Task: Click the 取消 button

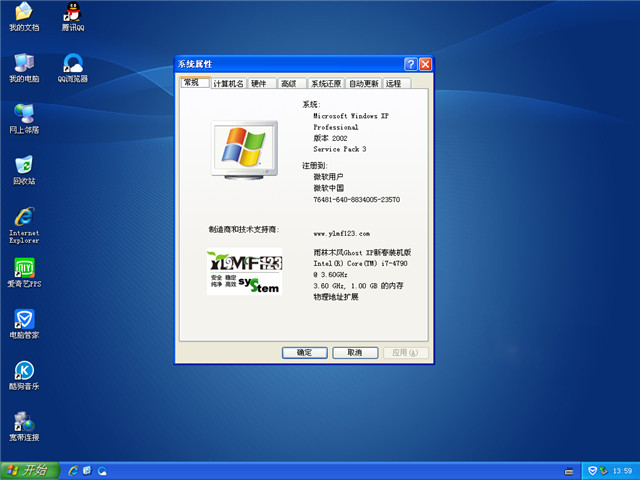Action: click(355, 353)
